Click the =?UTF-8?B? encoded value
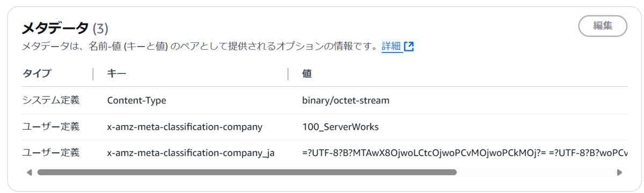644x193 pixels. pyautogui.click(x=465, y=153)
